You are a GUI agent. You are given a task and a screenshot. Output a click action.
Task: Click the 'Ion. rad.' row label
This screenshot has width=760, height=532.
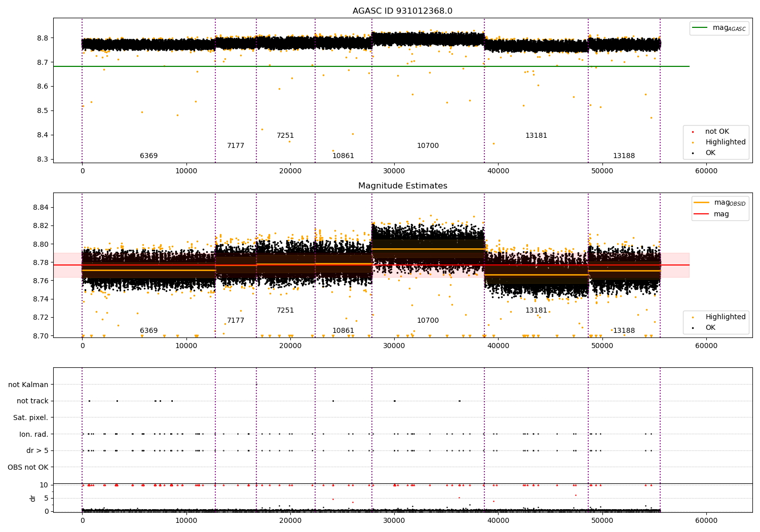tap(34, 434)
